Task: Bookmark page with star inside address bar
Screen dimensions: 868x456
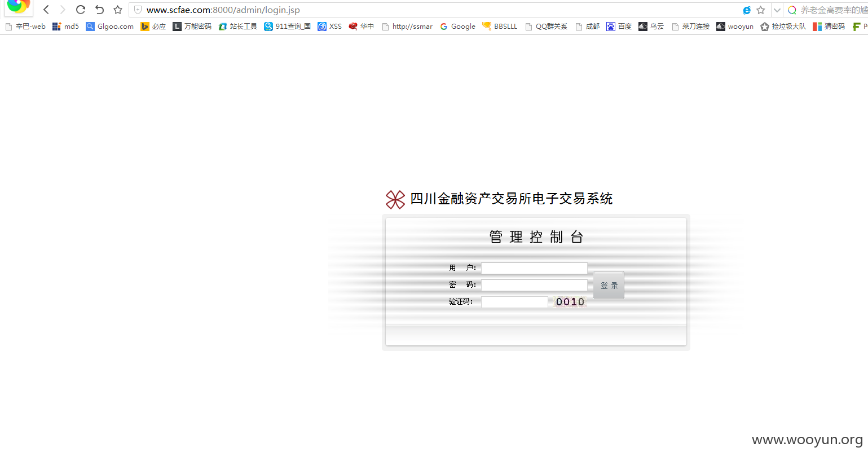Action: click(761, 10)
